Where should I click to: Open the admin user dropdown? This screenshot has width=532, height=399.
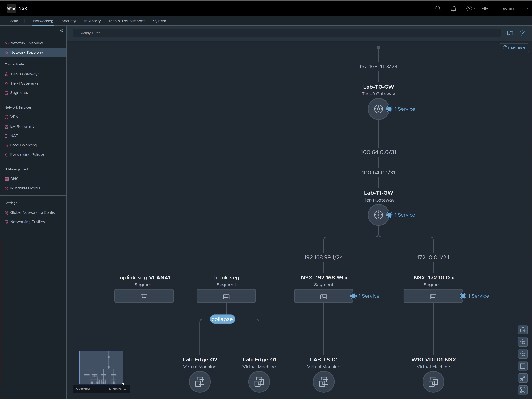tap(515, 8)
